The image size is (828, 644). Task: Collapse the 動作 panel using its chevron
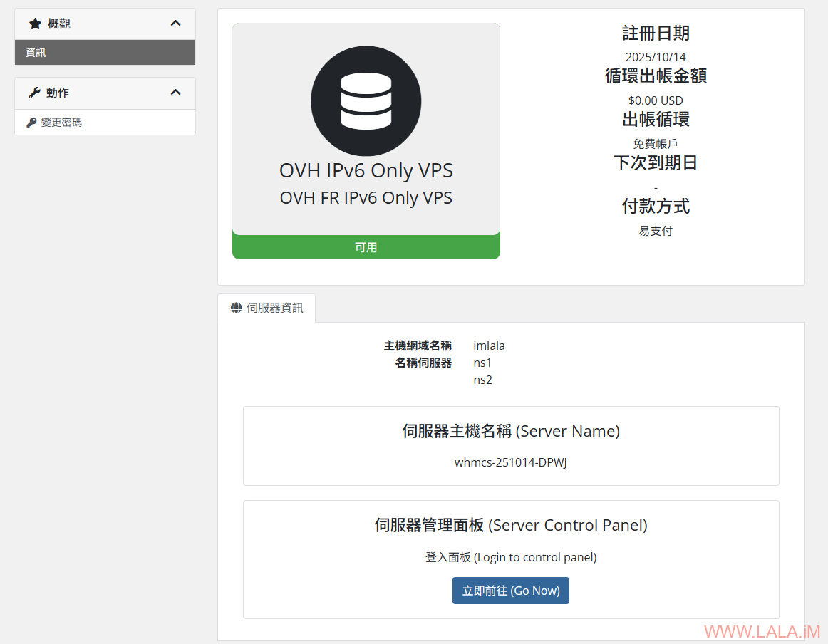point(176,93)
